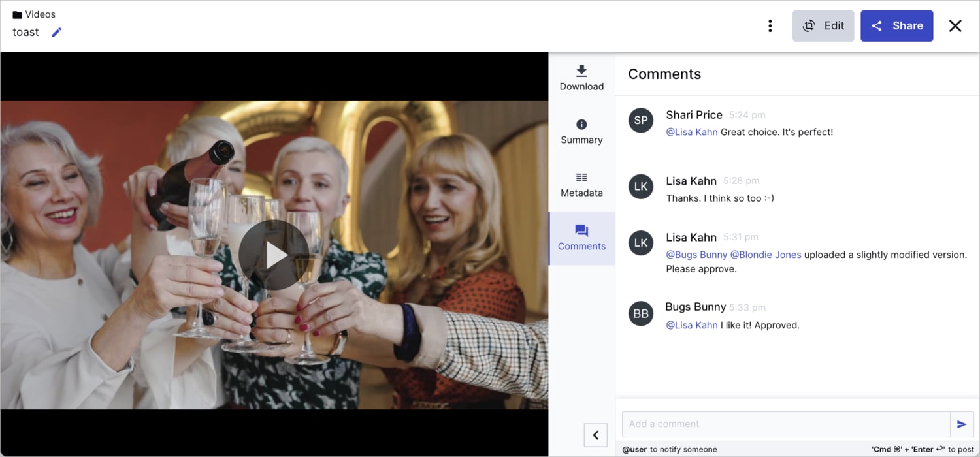This screenshot has width=980, height=457.
Task: Click the 5:33 pm timestamp
Action: point(747,307)
